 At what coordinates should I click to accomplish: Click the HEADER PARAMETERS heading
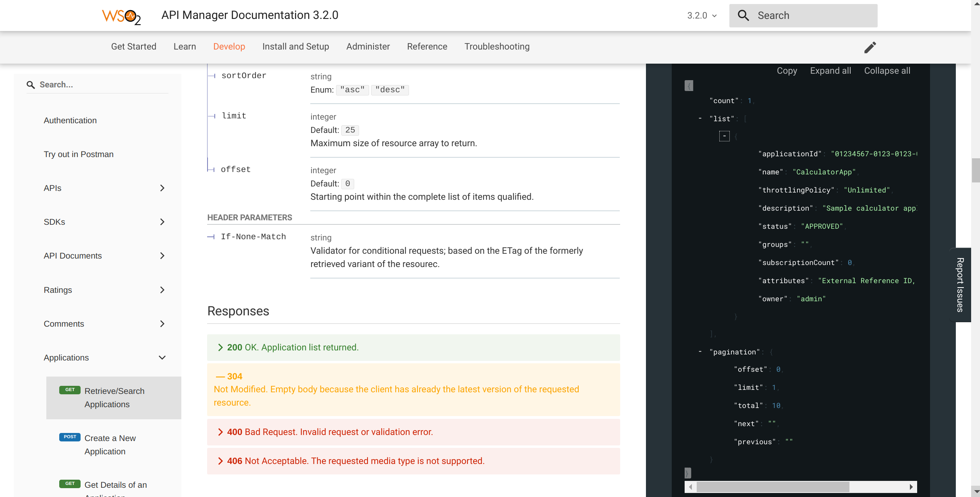[250, 217]
